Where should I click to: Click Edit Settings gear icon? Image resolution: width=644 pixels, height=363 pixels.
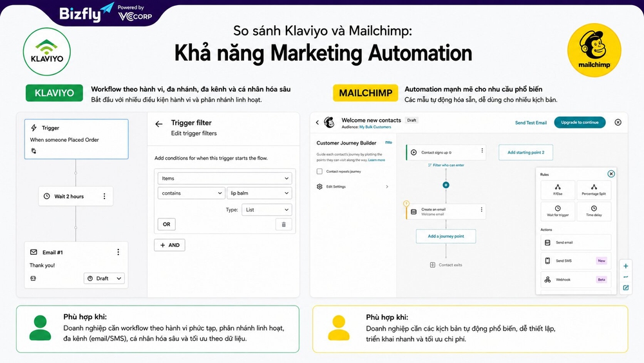pos(319,186)
